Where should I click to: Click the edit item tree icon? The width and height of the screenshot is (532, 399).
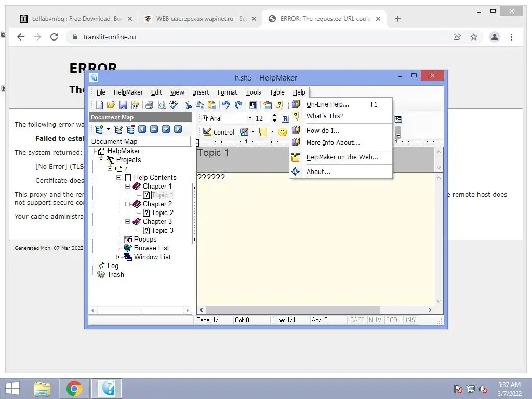click(118, 129)
